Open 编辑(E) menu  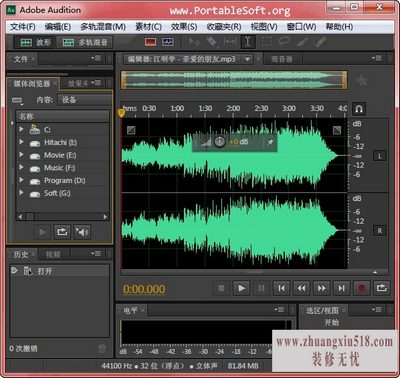[x=58, y=27]
